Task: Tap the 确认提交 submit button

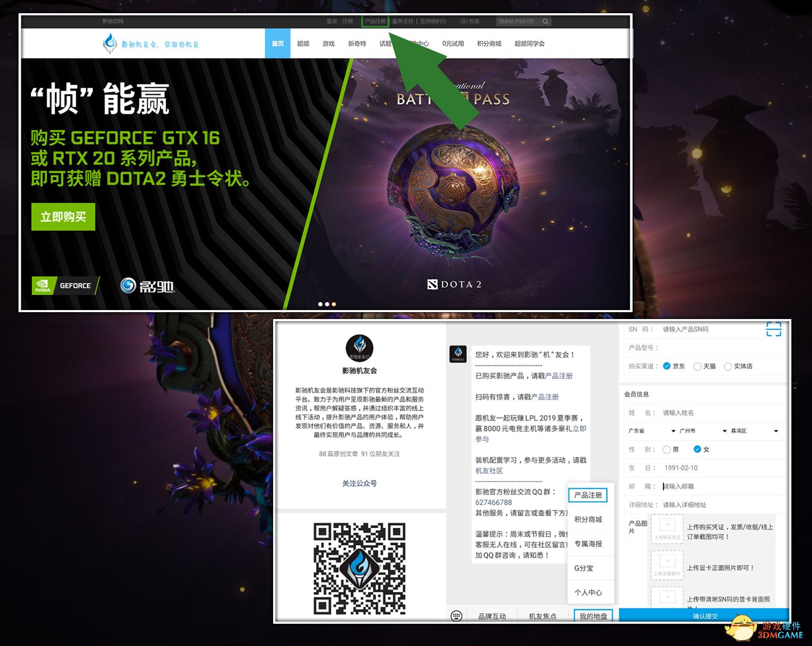Action: click(705, 616)
